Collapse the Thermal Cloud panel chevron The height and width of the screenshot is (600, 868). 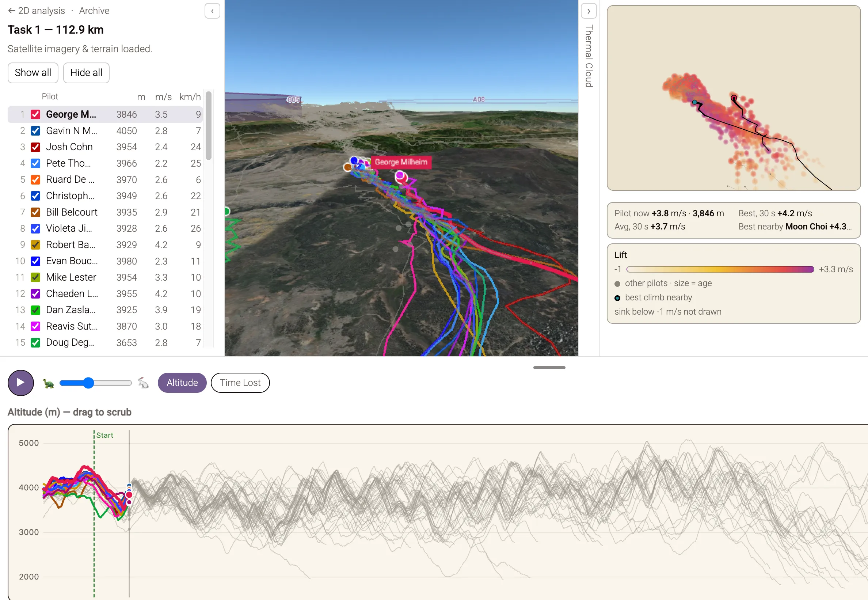(589, 11)
